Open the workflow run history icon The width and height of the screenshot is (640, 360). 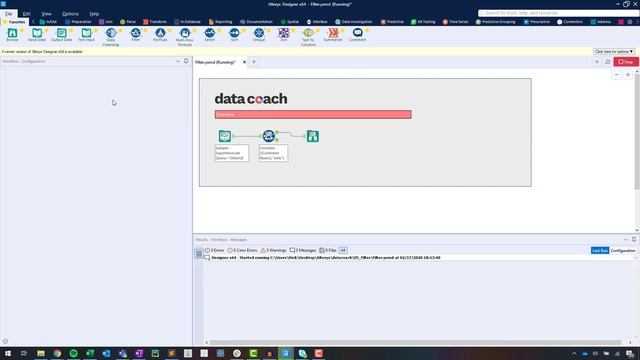tap(608, 62)
